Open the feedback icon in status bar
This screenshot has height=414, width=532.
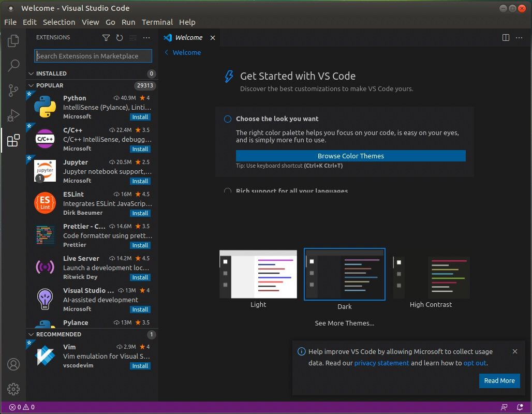[504, 407]
